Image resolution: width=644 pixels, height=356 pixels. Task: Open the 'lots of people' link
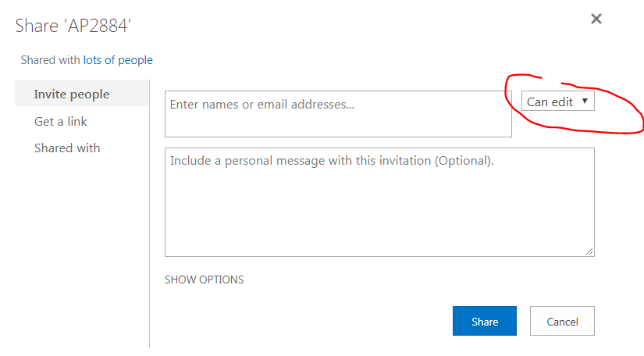pyautogui.click(x=118, y=60)
